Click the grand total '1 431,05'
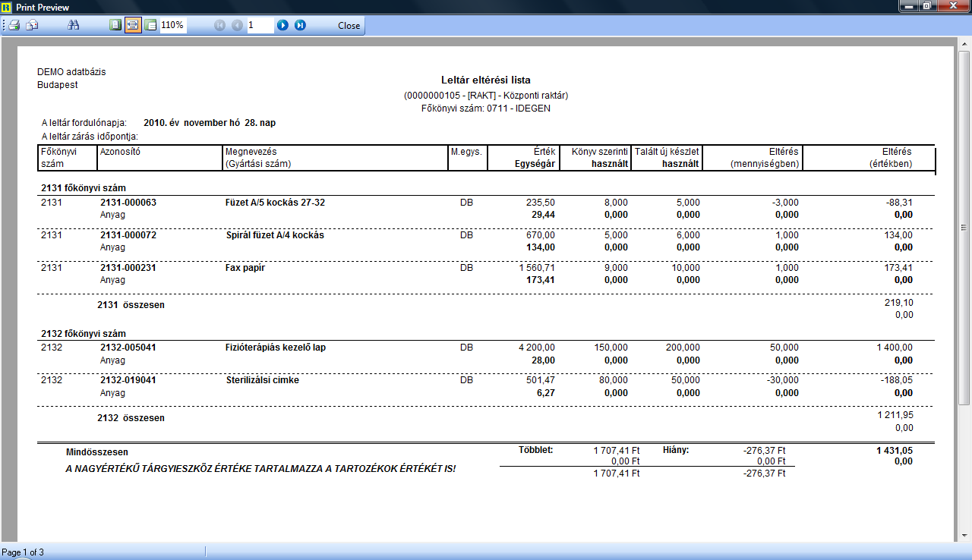 coord(895,450)
